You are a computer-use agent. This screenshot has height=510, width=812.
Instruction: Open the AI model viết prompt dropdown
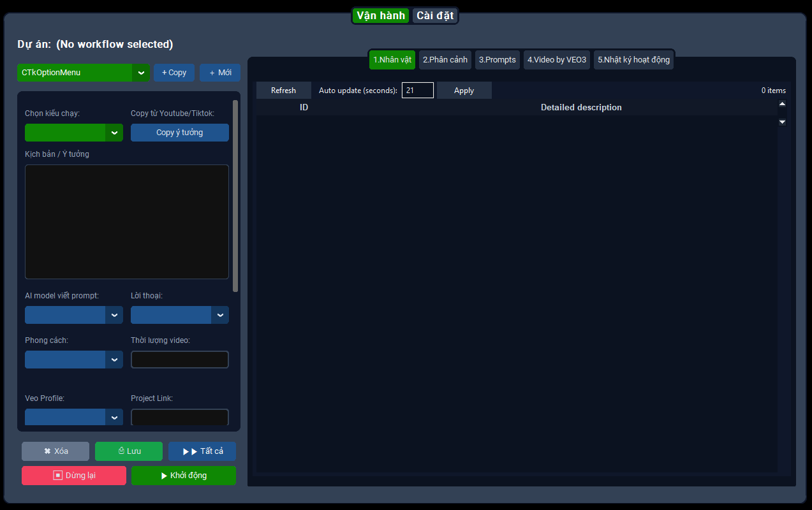[74, 315]
